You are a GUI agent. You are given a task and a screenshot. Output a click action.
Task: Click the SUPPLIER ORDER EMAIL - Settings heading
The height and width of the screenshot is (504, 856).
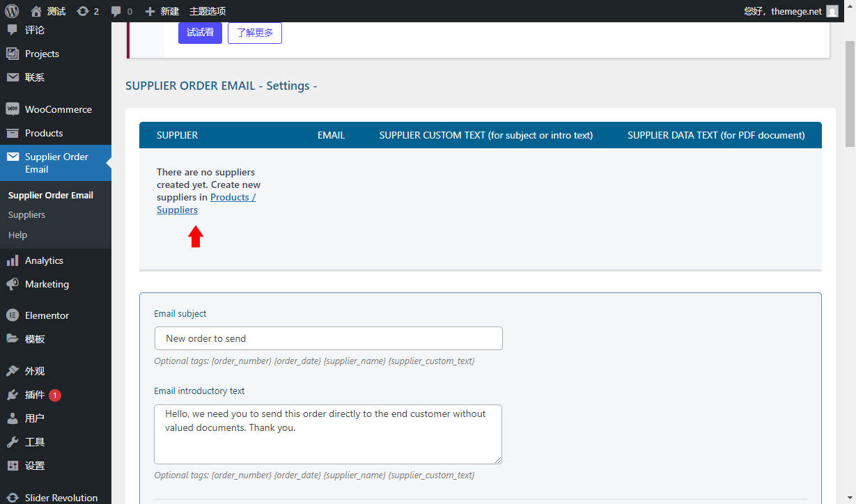point(221,86)
